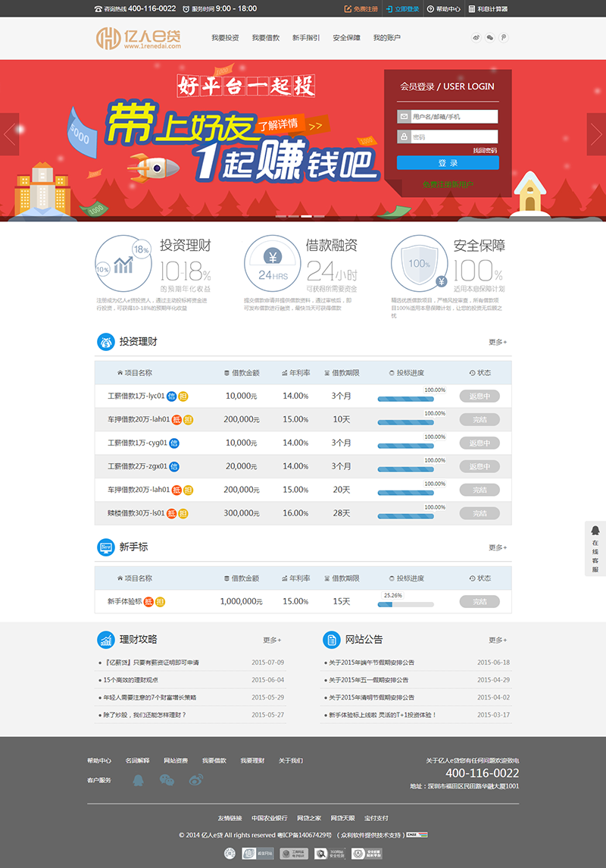Advance to the next banner slide

pyautogui.click(x=596, y=134)
